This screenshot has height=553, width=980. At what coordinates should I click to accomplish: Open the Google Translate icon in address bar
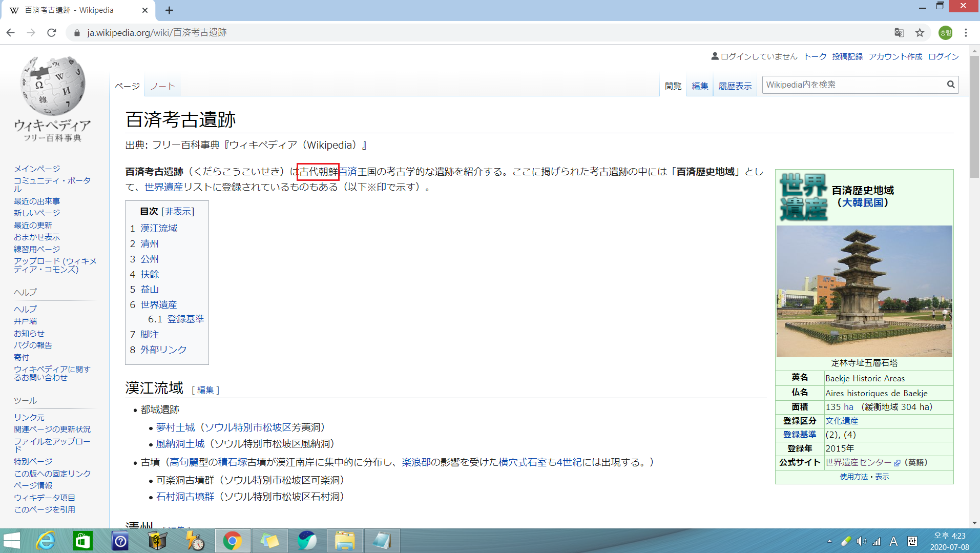coord(899,32)
